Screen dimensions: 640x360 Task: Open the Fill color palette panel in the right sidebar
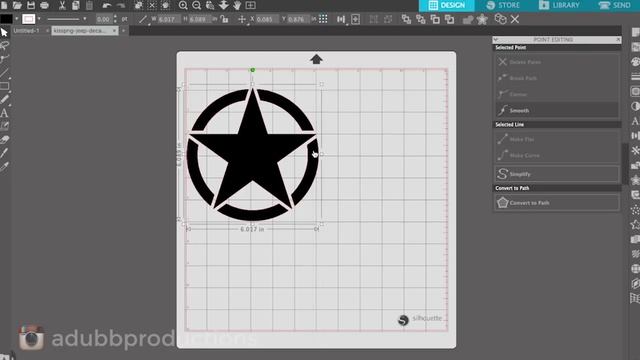635,62
